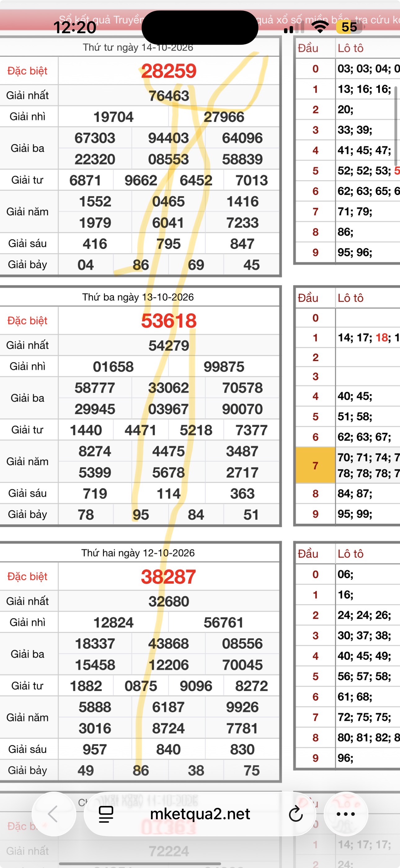This screenshot has height=868, width=400.
Task: Select the heading "Thứ ba ngày 13-10-2026"
Action: [x=138, y=297]
